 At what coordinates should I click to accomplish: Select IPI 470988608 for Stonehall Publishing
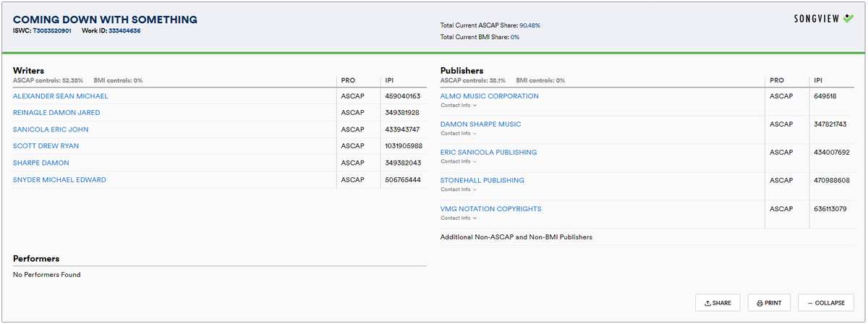coord(832,181)
